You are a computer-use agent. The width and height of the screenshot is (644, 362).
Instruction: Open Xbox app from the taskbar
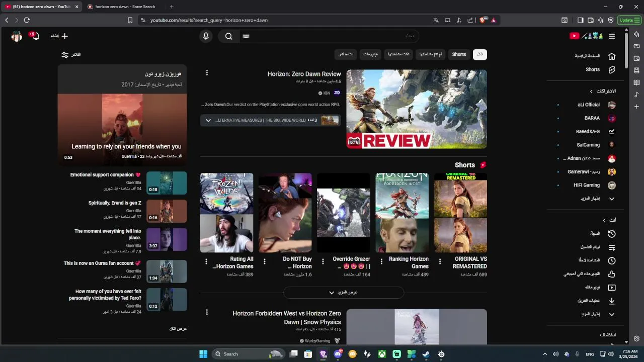[382, 354]
